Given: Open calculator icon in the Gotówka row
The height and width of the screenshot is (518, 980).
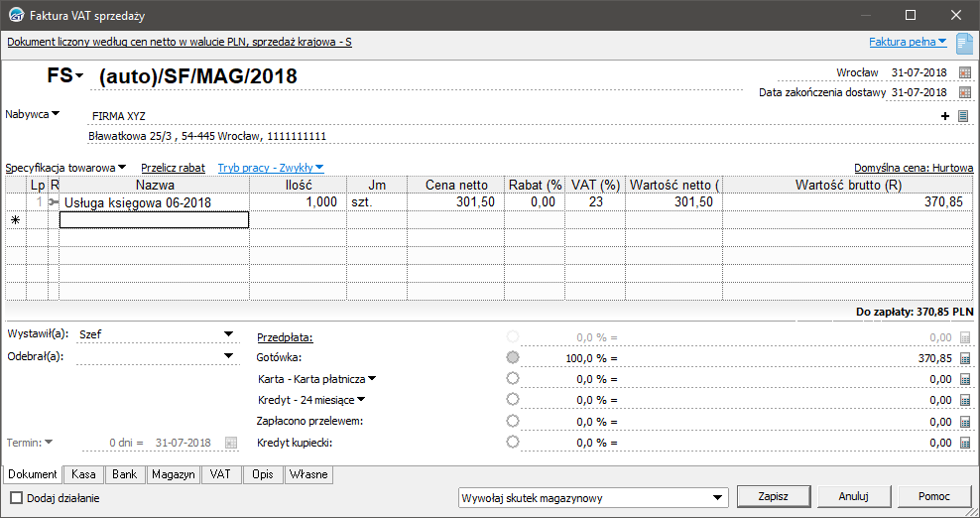Looking at the screenshot, I should (x=965, y=357).
